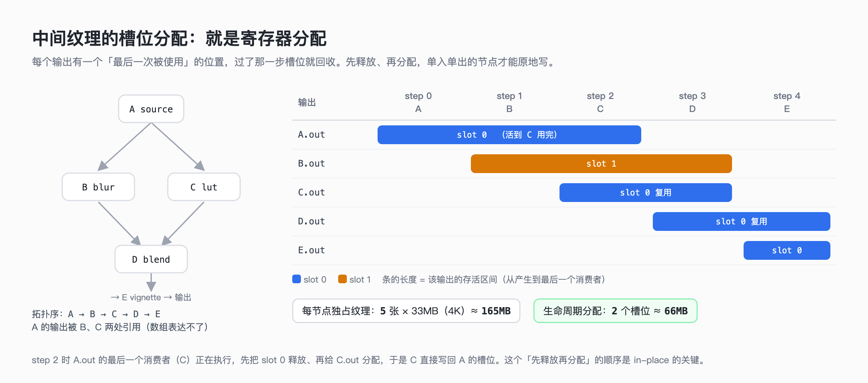The height and width of the screenshot is (383, 868).
Task: Click the 输出 column header
Action: (307, 103)
